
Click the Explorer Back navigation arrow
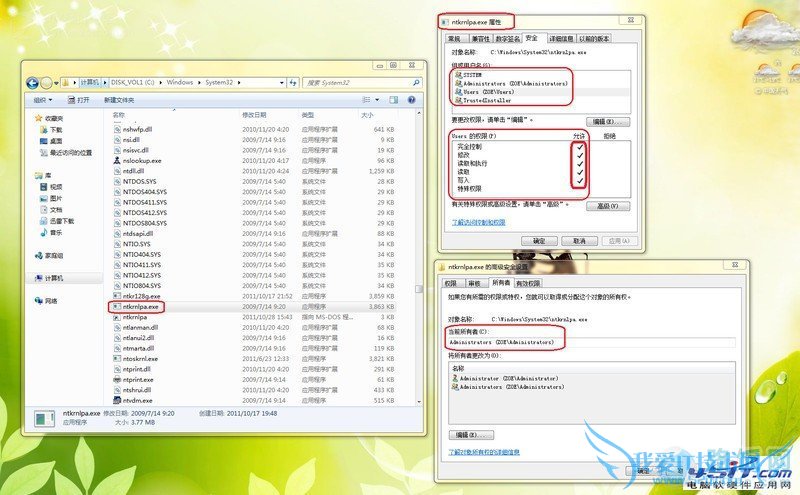(33, 83)
